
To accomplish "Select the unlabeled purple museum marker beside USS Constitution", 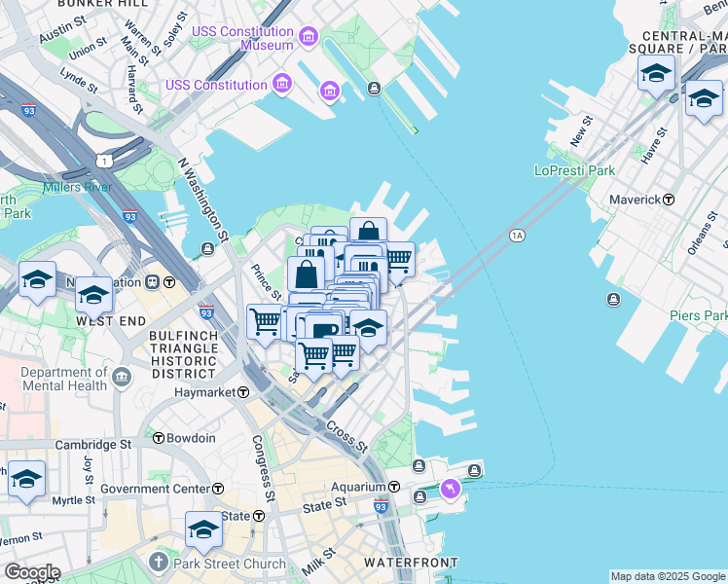I will point(330,91).
